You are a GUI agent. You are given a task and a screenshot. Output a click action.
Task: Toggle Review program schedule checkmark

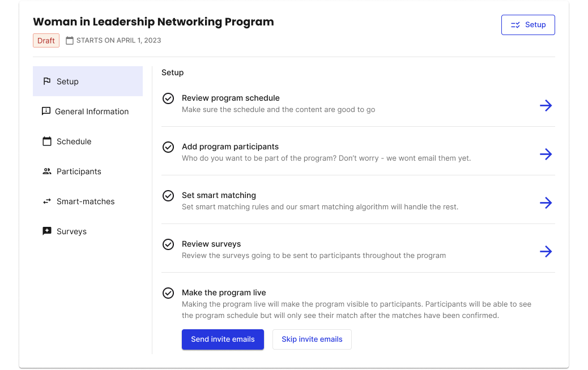[168, 98]
